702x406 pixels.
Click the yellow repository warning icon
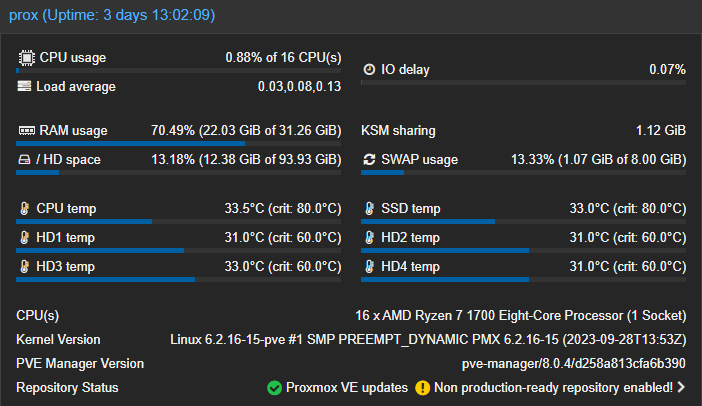(x=423, y=388)
